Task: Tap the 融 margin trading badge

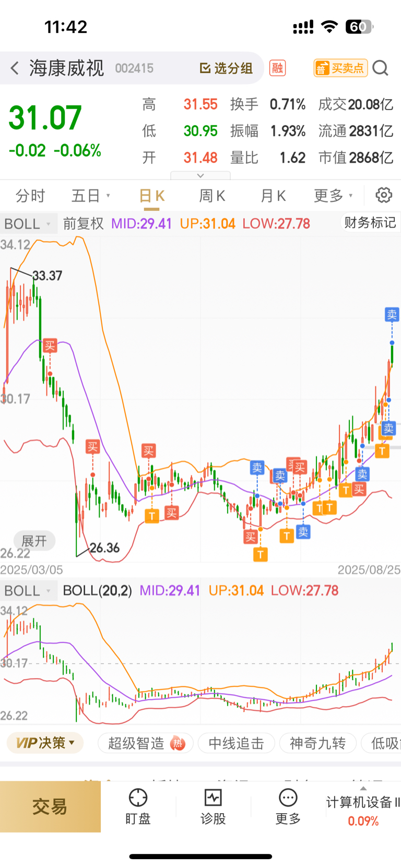Action: tap(277, 68)
